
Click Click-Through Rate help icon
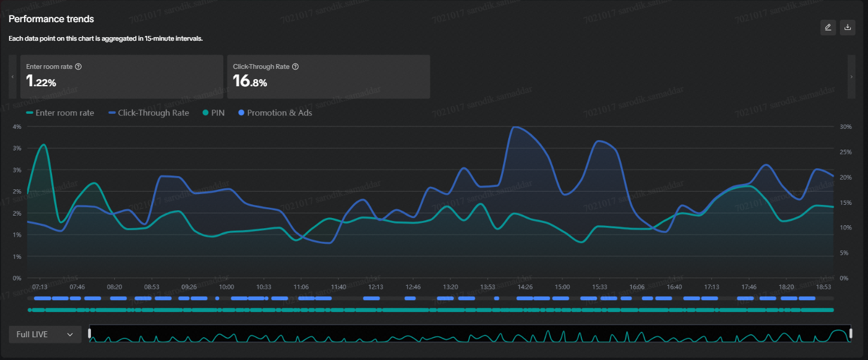point(295,66)
